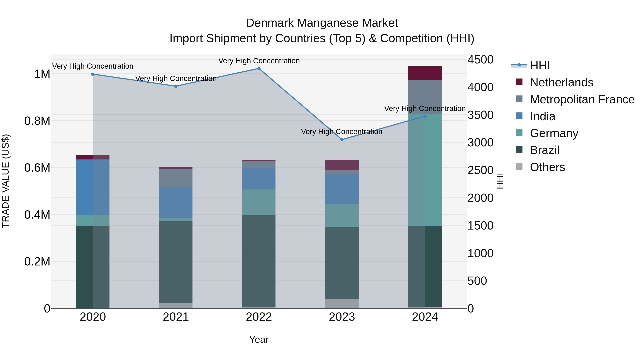Click the 2020 India bar segment
644x362 pixels.
(93, 187)
